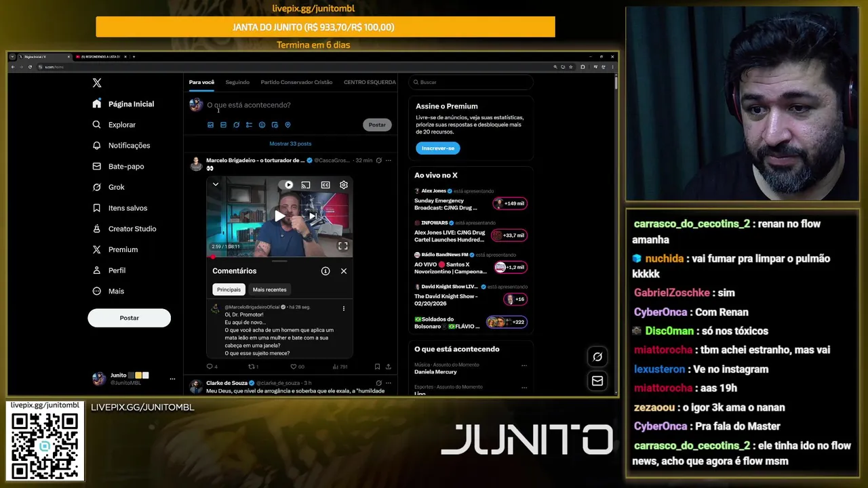Select Principais comments filter

point(229,289)
